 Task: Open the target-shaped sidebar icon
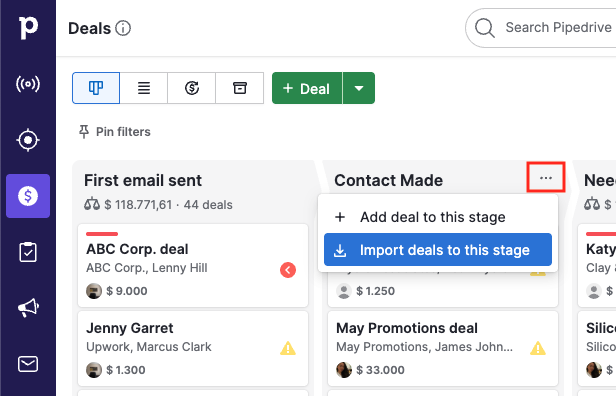(x=28, y=140)
